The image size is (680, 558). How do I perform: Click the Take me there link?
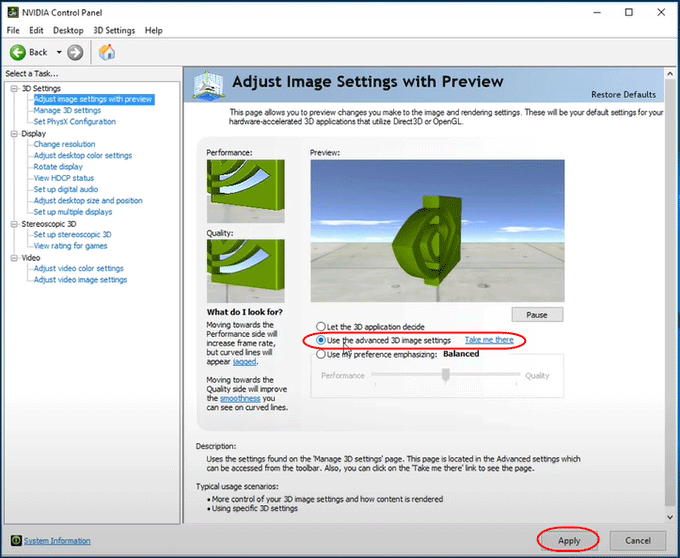(x=489, y=340)
